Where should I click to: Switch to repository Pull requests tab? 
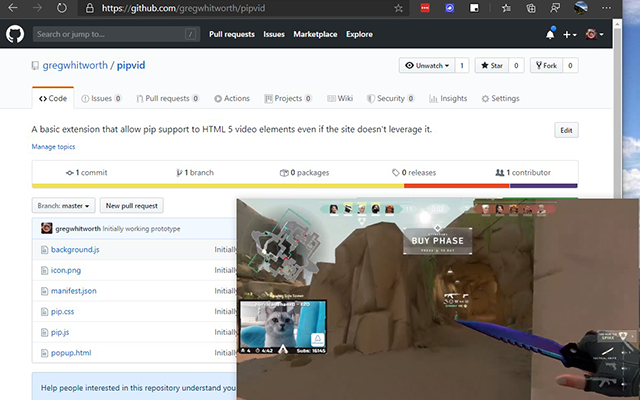point(167,98)
